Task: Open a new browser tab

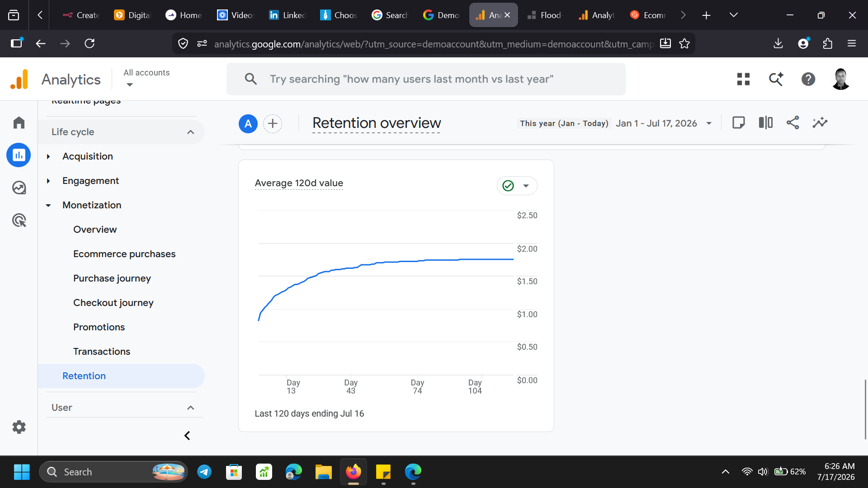Action: pos(706,15)
